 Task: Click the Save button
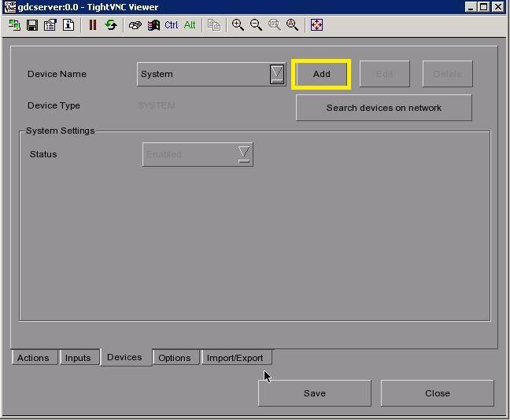pyautogui.click(x=315, y=393)
